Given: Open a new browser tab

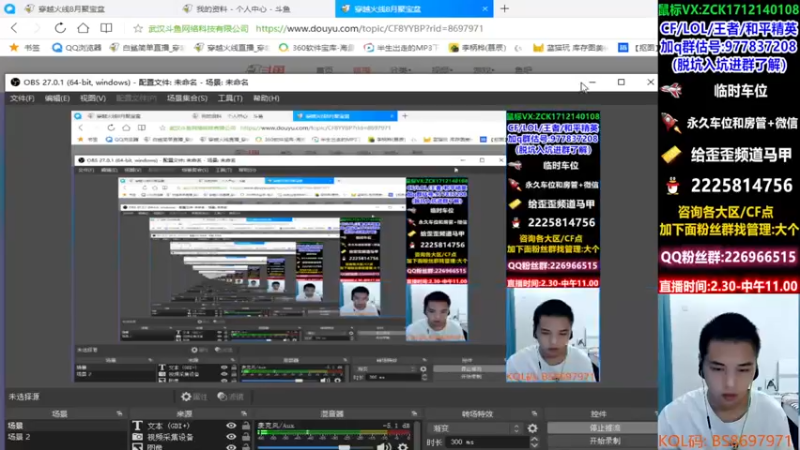Looking at the screenshot, I should click(x=505, y=9).
